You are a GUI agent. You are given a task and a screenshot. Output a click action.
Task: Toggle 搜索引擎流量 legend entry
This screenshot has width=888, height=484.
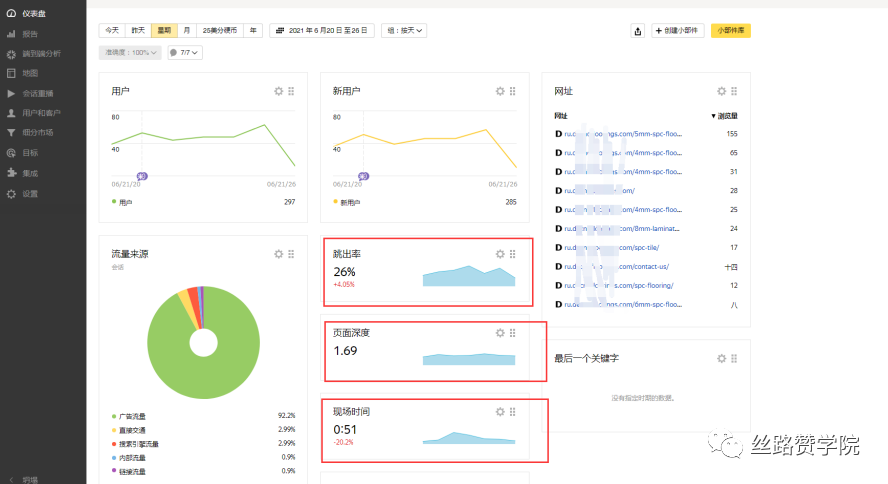135,444
